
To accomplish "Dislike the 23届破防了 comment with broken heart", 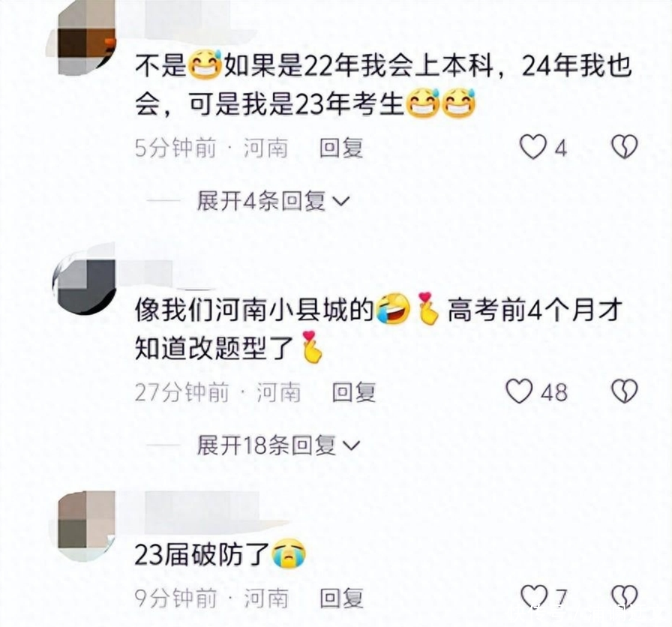I will click(x=625, y=596).
